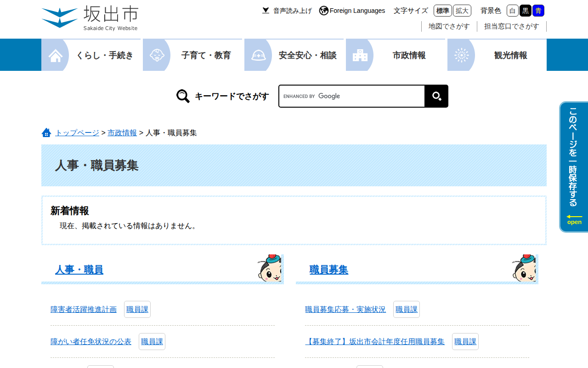
Task: Click the baby icon in the 子育て・教育 menu
Action: (x=157, y=55)
